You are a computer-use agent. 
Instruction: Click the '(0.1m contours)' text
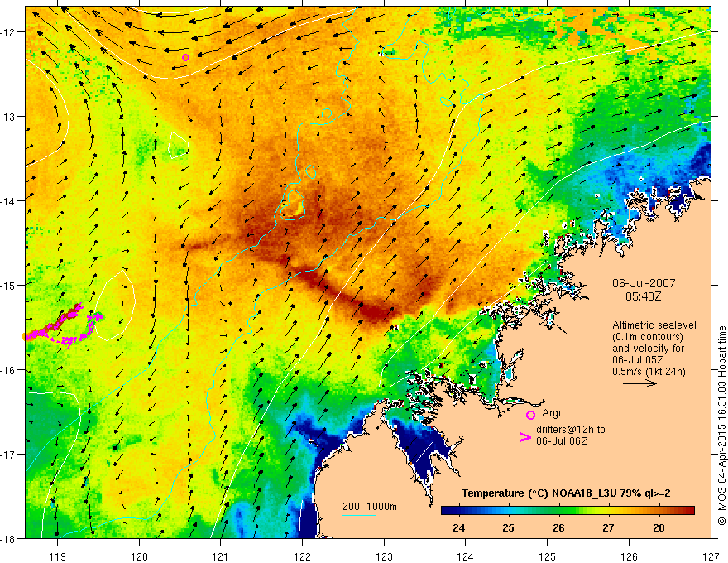tap(647, 337)
